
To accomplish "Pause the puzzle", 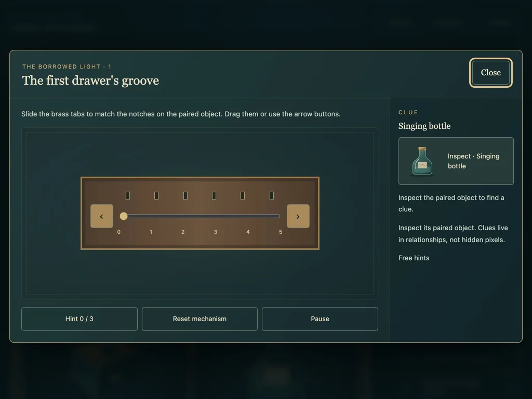I will click(x=320, y=319).
